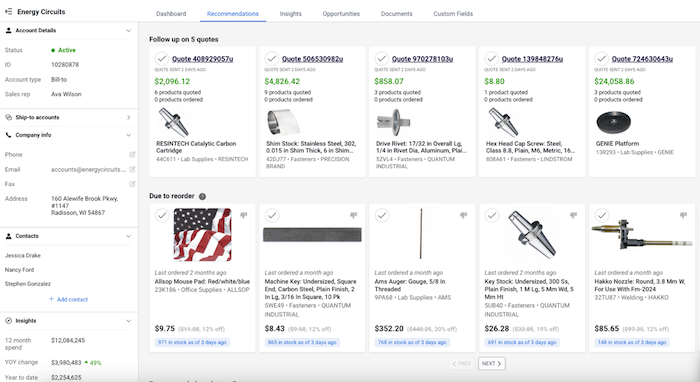Collapse the Contacts section
Image resolution: width=700 pixels, height=382 pixels.
pos(129,236)
